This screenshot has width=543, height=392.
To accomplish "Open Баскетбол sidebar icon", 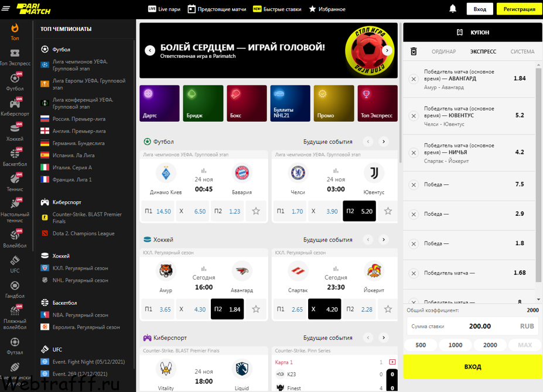I will tap(15, 154).
